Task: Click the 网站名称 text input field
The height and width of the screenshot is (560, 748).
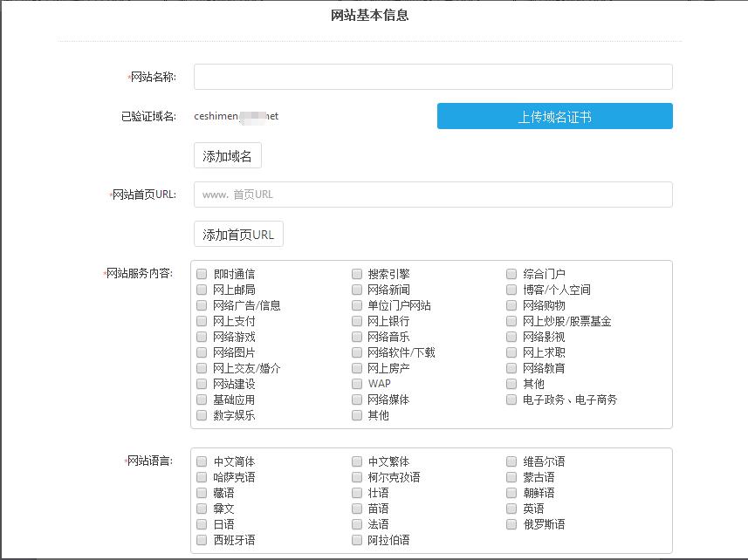Action: 433,77
